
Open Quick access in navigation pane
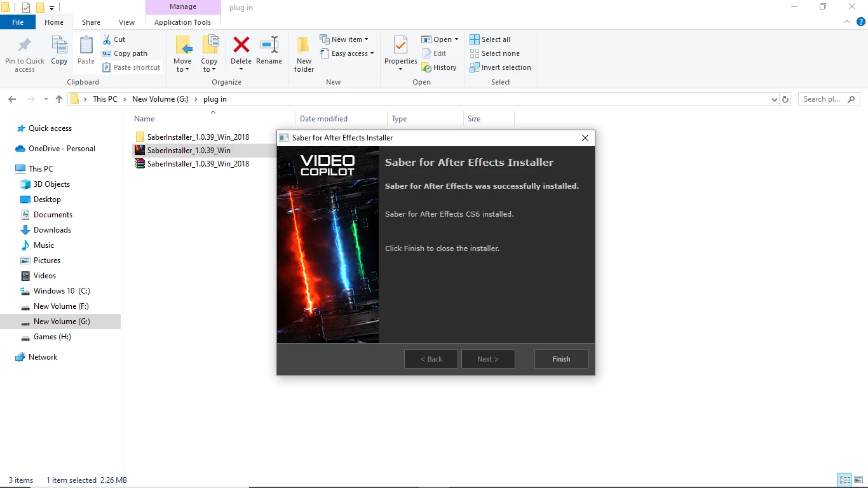50,128
